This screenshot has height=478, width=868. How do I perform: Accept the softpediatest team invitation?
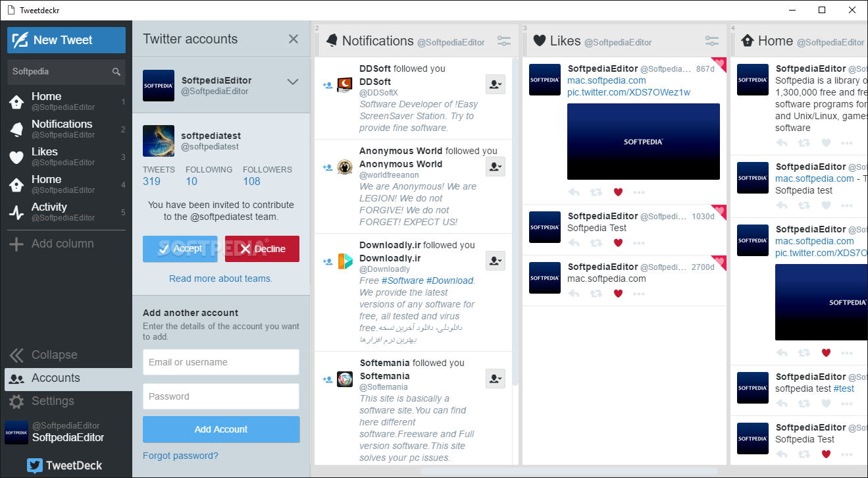point(180,249)
